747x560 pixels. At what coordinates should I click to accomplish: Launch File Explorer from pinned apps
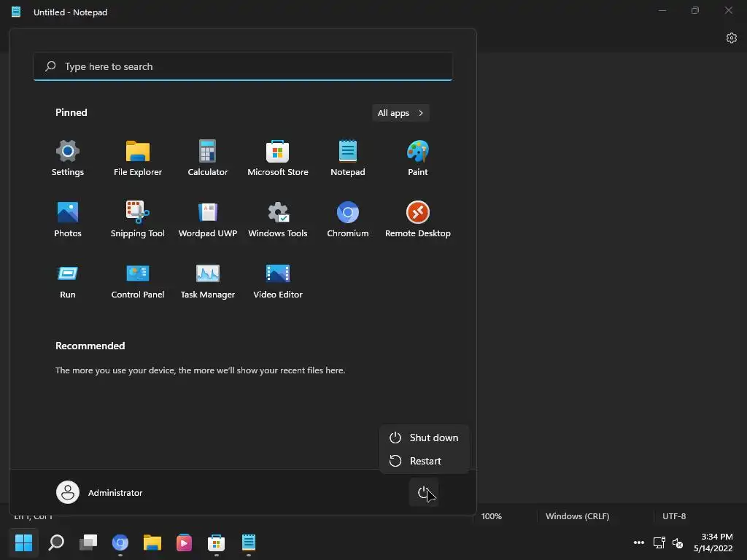tap(138, 158)
